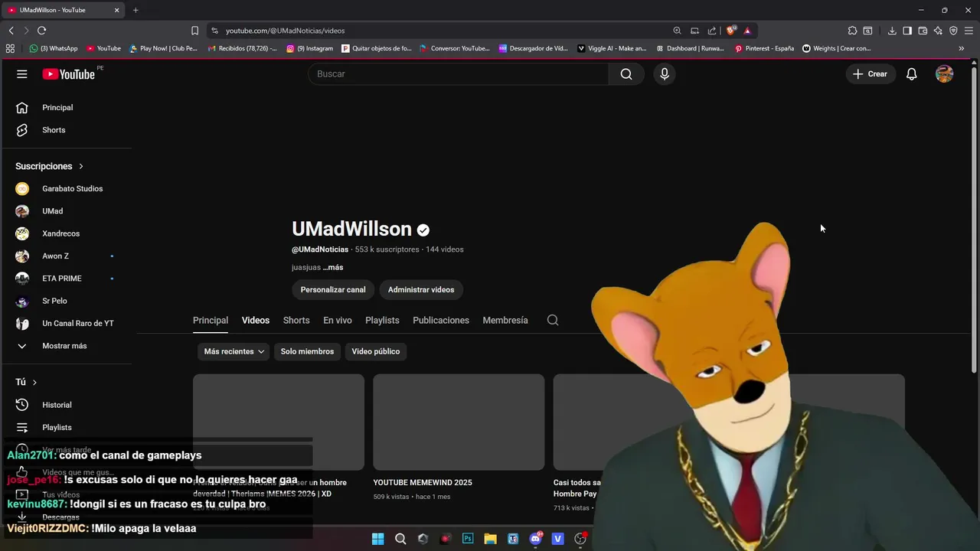Screen dimensions: 980x551
Task: Open the Instagram bookmark
Action: click(x=310, y=48)
